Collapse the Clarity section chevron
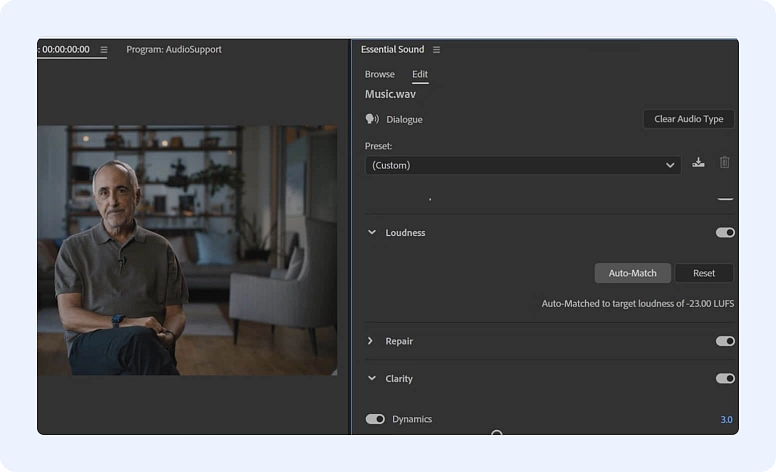This screenshot has height=472, width=776. [x=372, y=379]
